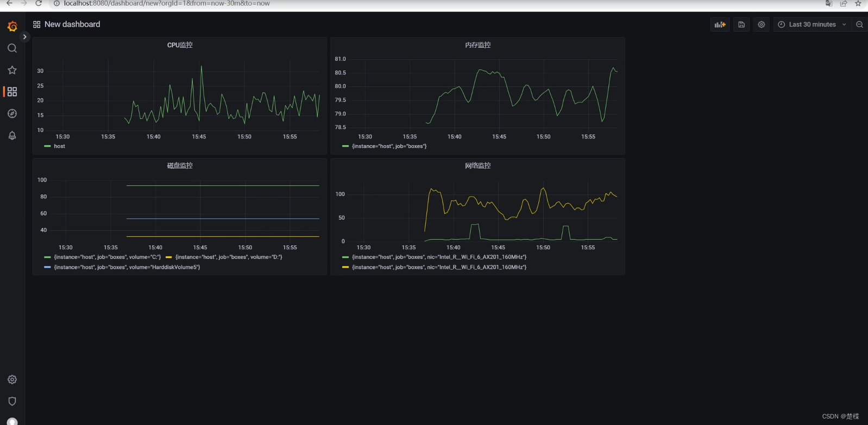Open the CPU监控 panel title menu
Image resolution: width=868 pixels, height=425 pixels.
180,45
